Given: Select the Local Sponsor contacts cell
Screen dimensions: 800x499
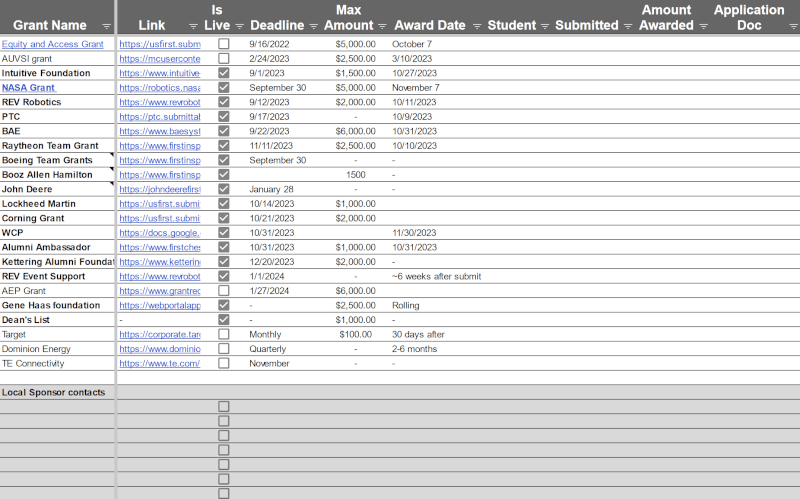Looking at the screenshot, I should [x=57, y=392].
